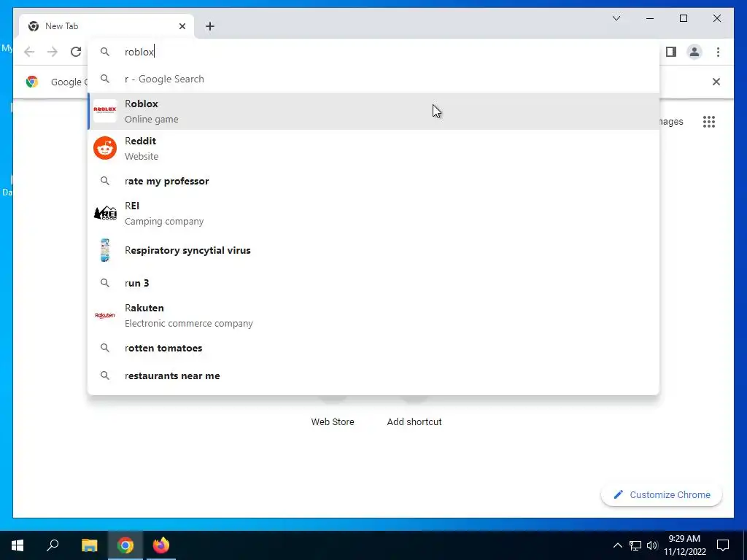
Task: Click the forward navigation arrow
Action: (x=53, y=52)
